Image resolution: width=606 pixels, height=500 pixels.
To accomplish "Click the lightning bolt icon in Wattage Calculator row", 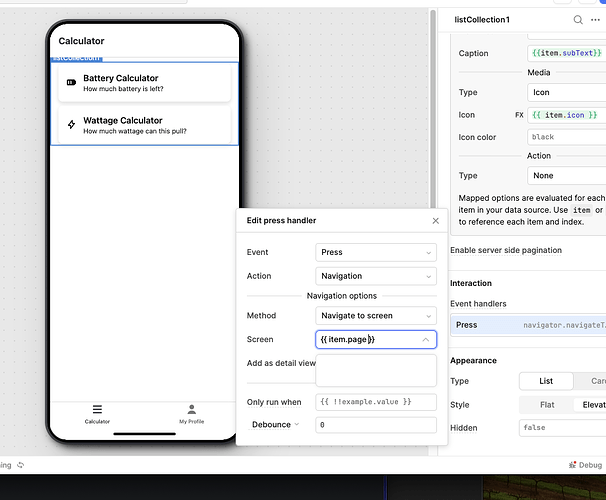I will pyautogui.click(x=71, y=124).
